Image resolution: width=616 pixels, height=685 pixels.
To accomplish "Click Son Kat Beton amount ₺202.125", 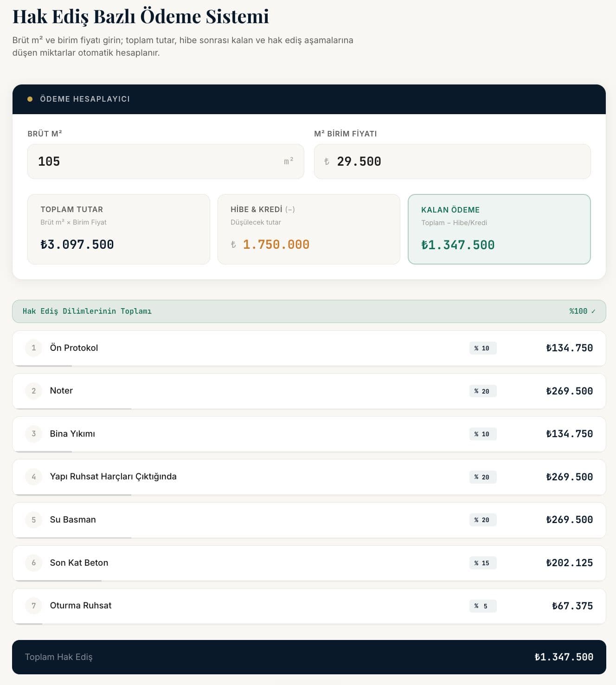I will coord(569,563).
